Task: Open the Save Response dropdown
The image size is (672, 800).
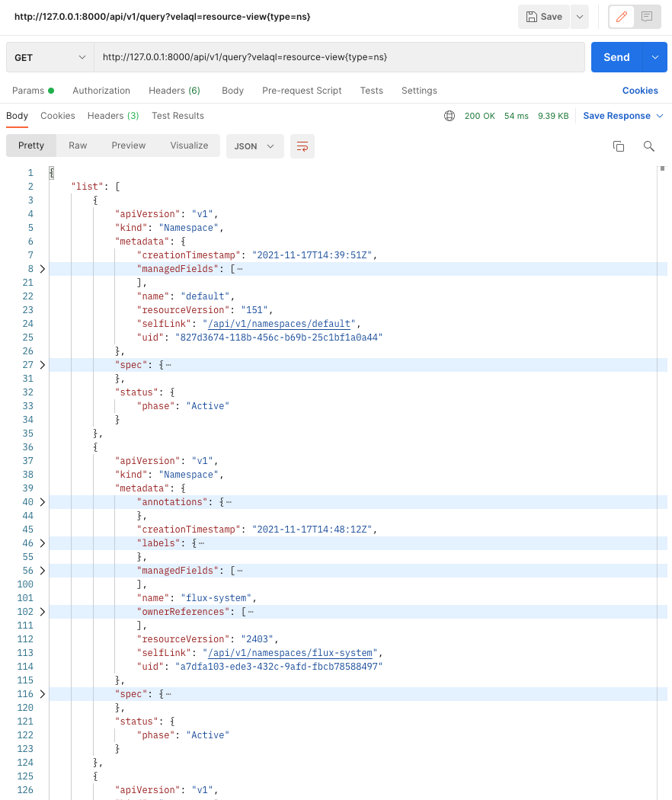Action: 623,116
